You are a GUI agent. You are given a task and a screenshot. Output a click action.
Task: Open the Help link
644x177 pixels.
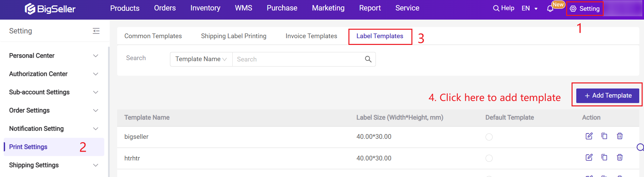[x=503, y=8]
